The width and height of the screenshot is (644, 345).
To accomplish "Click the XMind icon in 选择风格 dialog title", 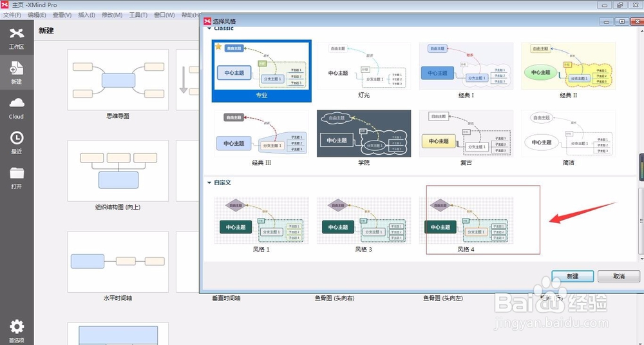I will (x=207, y=21).
